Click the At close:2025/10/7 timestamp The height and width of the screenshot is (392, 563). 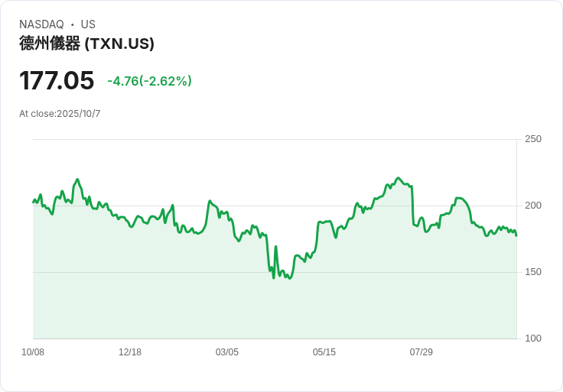click(60, 114)
